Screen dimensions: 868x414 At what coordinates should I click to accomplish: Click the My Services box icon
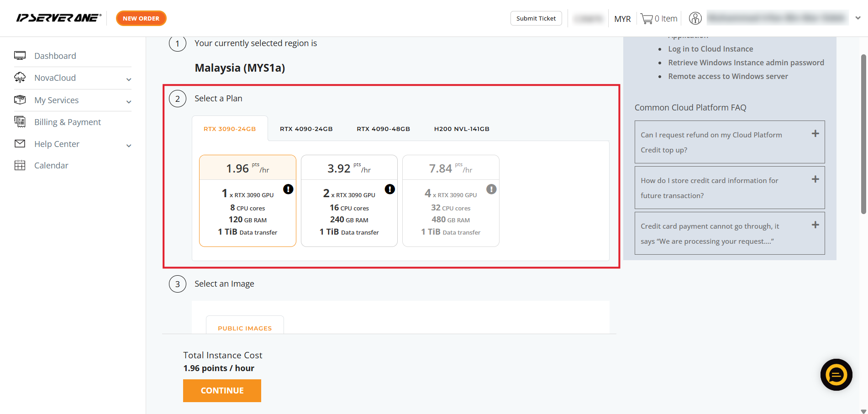(x=20, y=100)
